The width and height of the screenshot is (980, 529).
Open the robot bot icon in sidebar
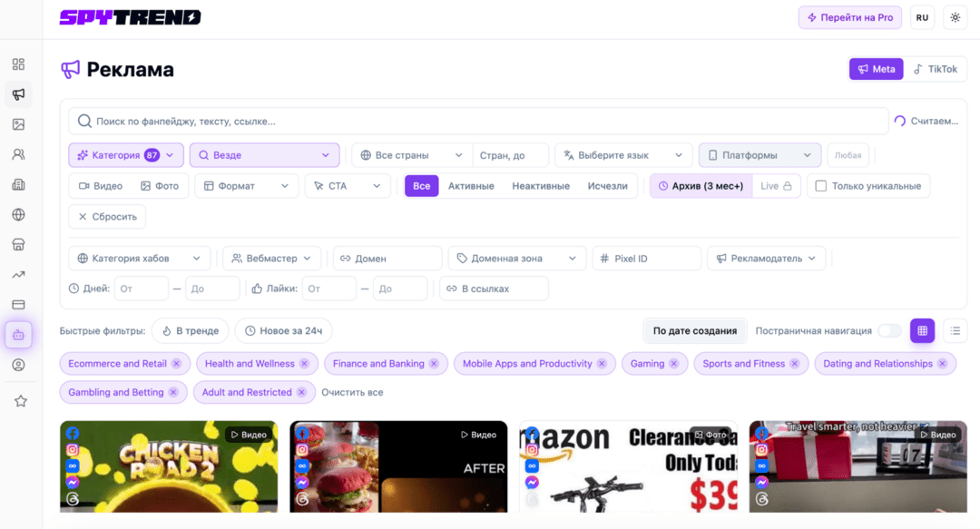[x=19, y=335]
